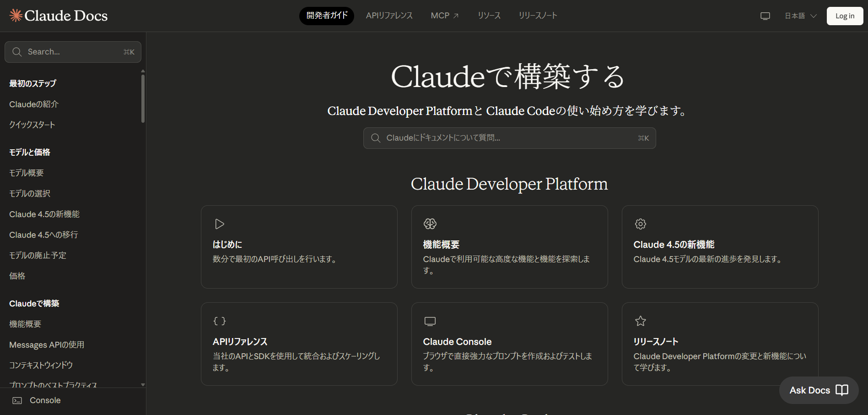Click the star icon on the リリースノート card
The height and width of the screenshot is (415, 868).
[x=640, y=321]
